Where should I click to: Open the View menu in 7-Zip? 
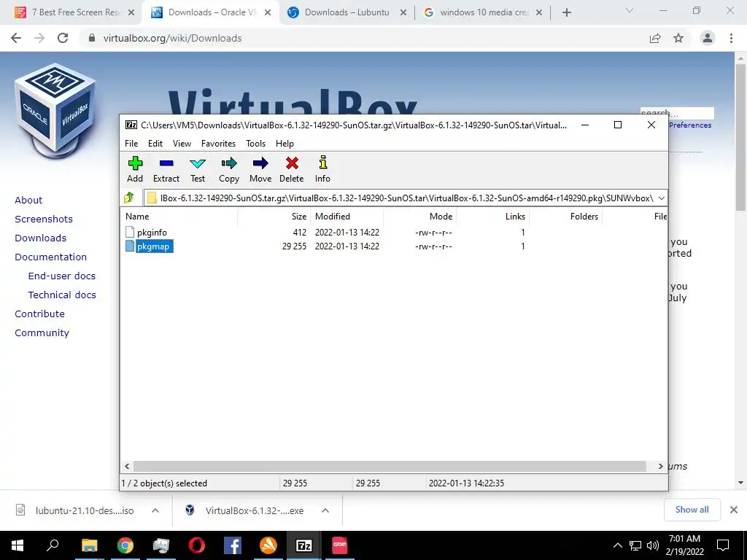tap(182, 144)
